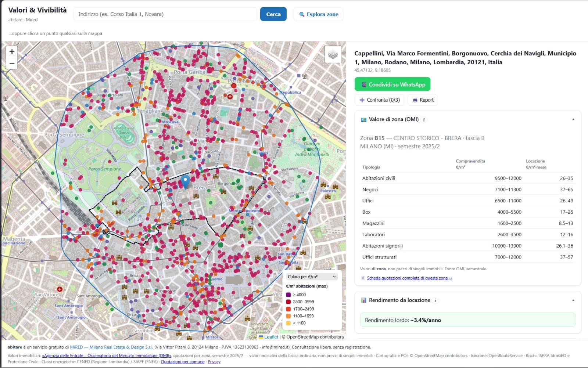The width and height of the screenshot is (588, 368).
Task: Add to Confronta (0/3)
Action: [x=379, y=100]
